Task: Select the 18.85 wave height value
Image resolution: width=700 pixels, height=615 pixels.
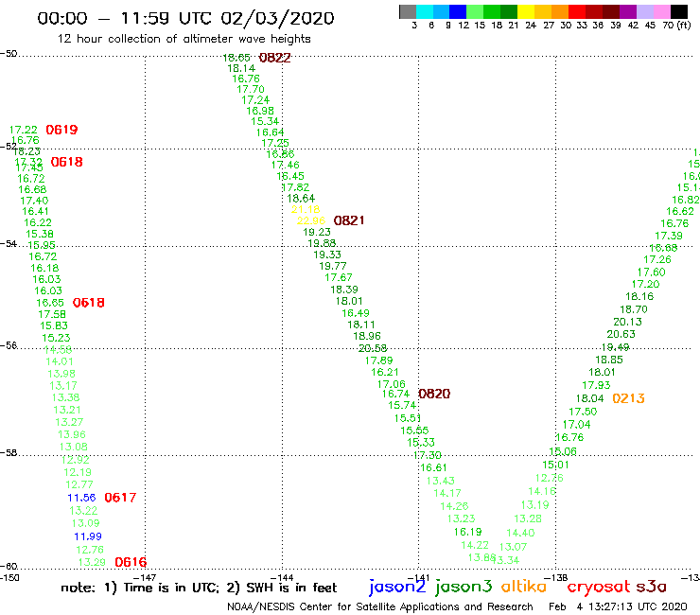Action: (609, 360)
